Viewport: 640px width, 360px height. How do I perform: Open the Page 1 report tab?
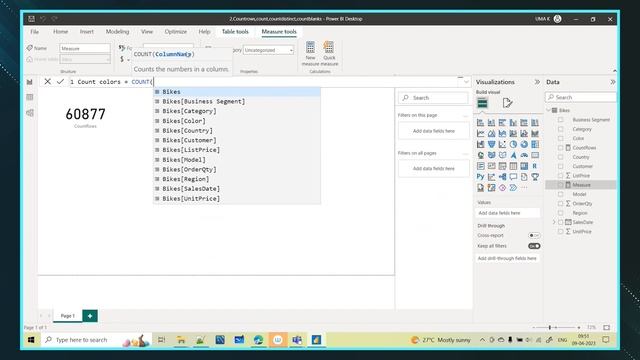coord(67,316)
